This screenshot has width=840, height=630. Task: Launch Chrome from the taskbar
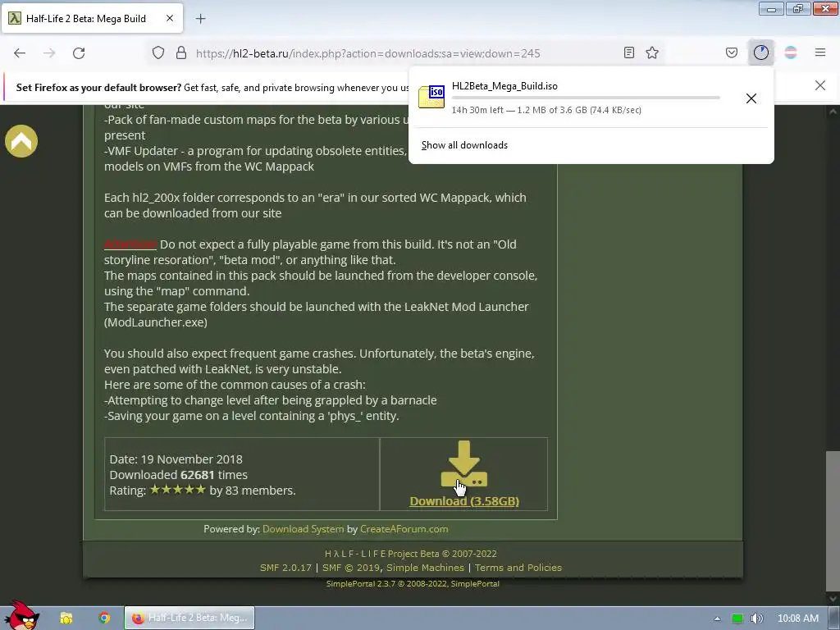[x=104, y=618]
